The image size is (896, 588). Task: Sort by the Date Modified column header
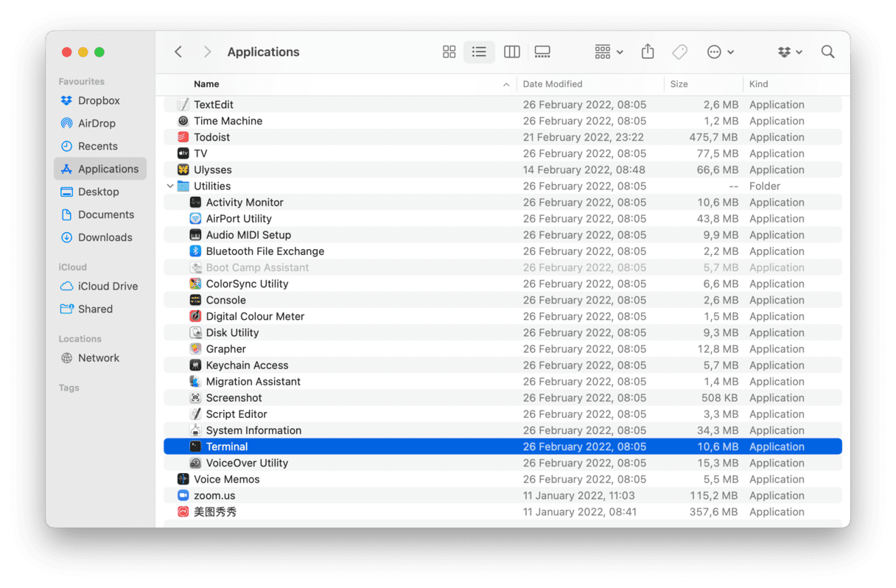tap(553, 84)
